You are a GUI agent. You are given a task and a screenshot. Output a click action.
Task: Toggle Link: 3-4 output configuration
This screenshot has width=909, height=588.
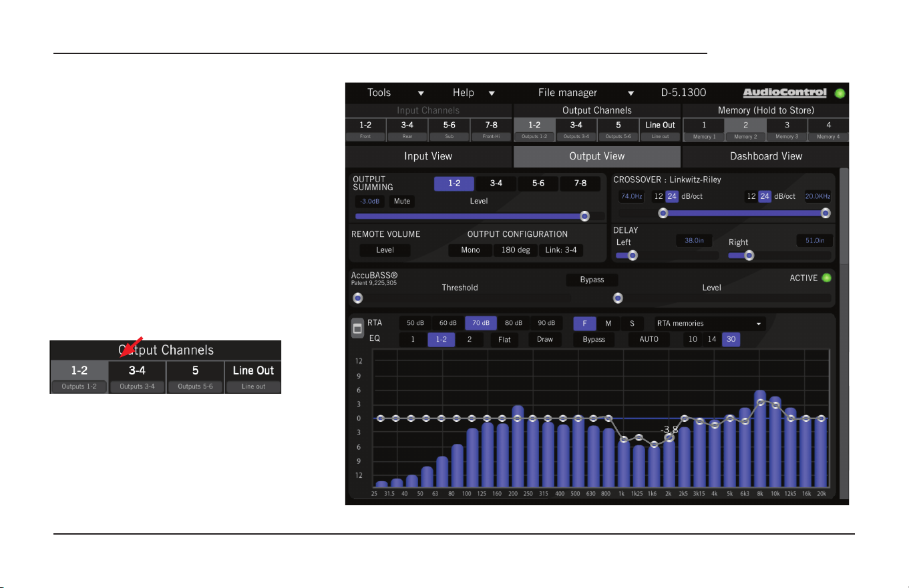click(561, 250)
